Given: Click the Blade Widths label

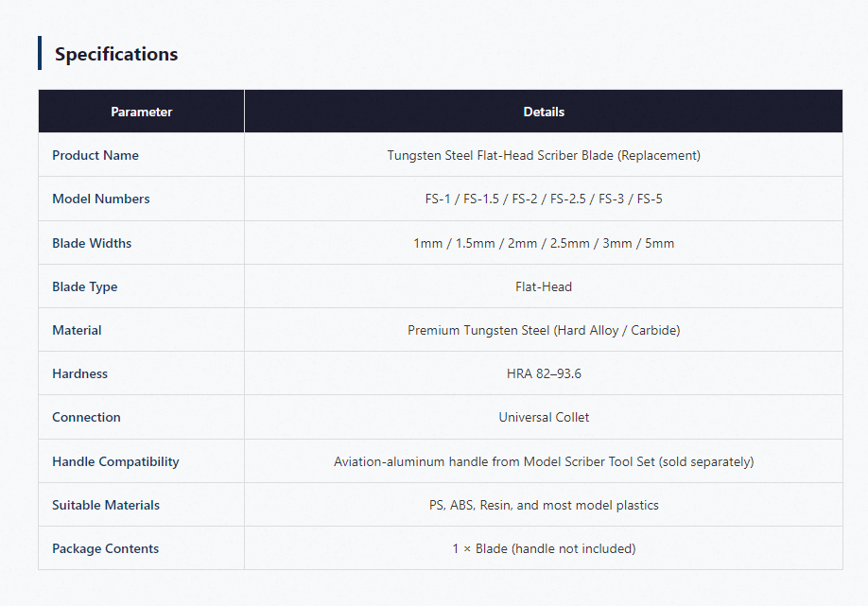Looking at the screenshot, I should tap(92, 243).
